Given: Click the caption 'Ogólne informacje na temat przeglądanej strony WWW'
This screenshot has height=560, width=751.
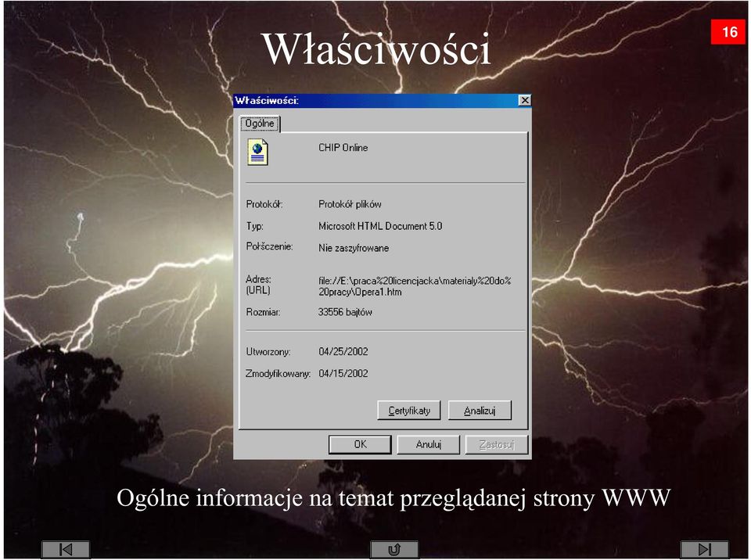Looking at the screenshot, I should 393,499.
